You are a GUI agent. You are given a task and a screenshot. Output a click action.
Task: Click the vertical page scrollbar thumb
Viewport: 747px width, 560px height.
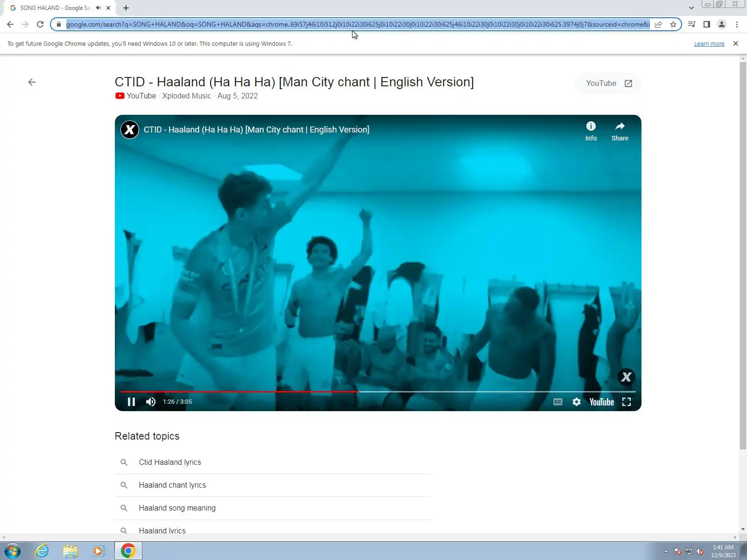743,256
